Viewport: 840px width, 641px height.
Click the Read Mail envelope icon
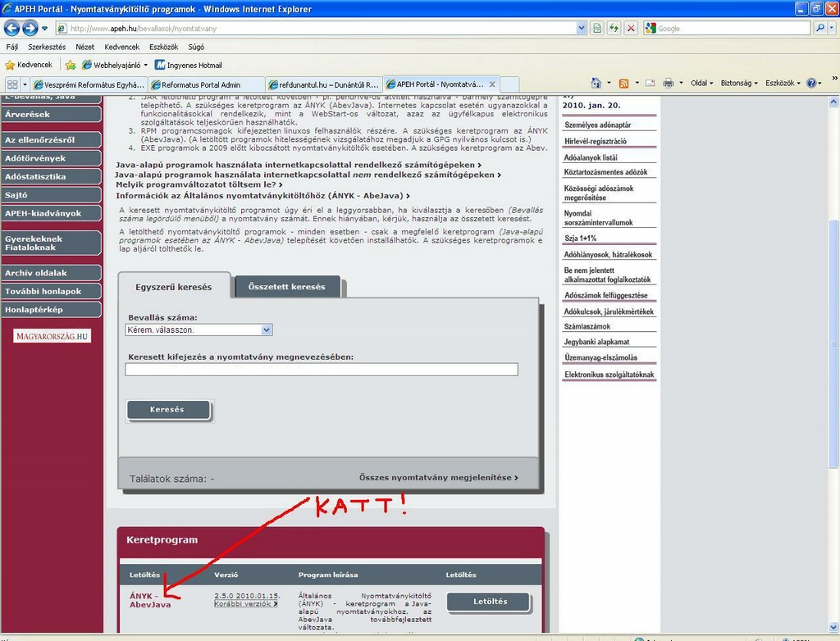(x=650, y=83)
